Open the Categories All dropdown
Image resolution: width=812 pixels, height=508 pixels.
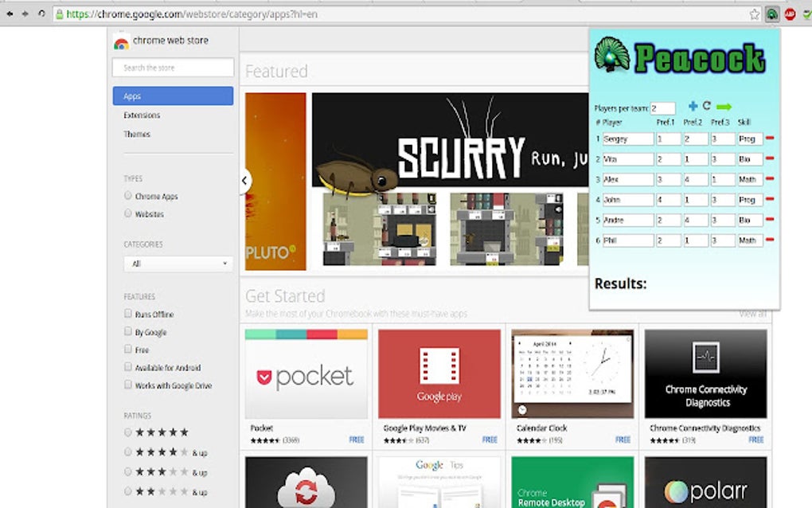pyautogui.click(x=178, y=264)
